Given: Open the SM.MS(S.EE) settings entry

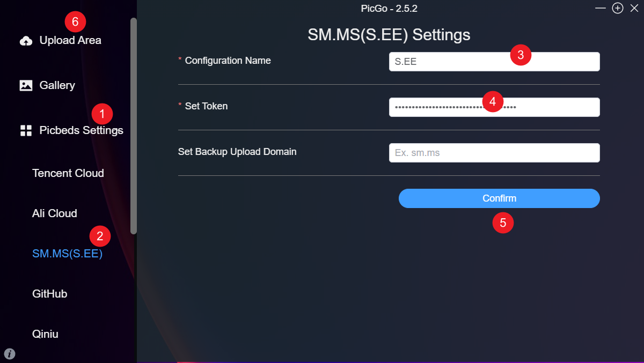Looking at the screenshot, I should pos(67,253).
